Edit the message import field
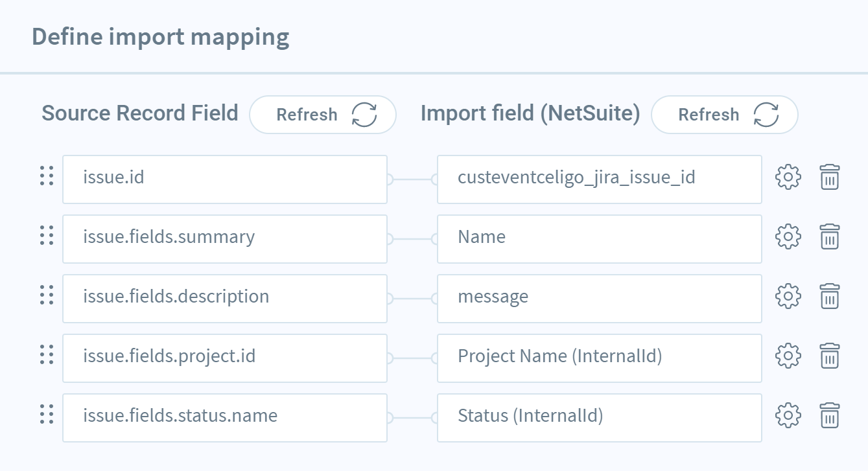This screenshot has width=868, height=471. pos(600,298)
